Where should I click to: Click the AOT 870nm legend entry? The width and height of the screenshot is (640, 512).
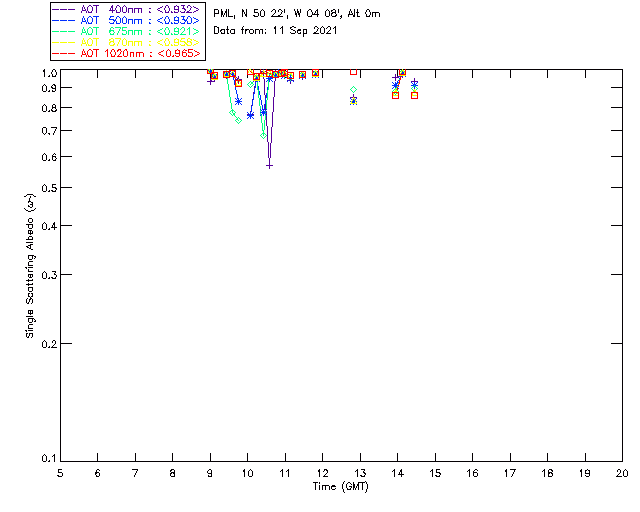[127, 42]
